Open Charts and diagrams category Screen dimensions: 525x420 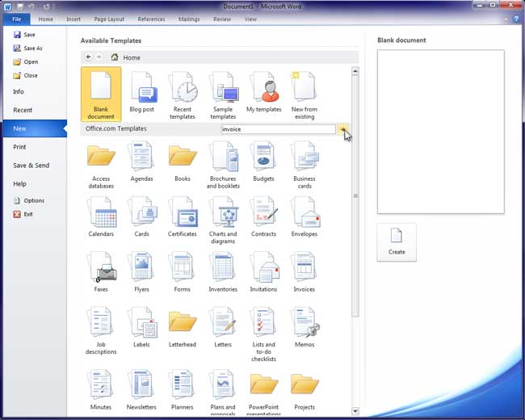click(x=223, y=220)
